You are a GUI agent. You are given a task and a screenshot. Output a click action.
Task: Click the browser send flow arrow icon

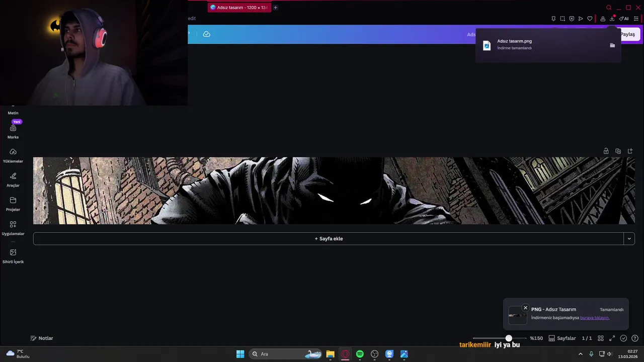[581, 19]
